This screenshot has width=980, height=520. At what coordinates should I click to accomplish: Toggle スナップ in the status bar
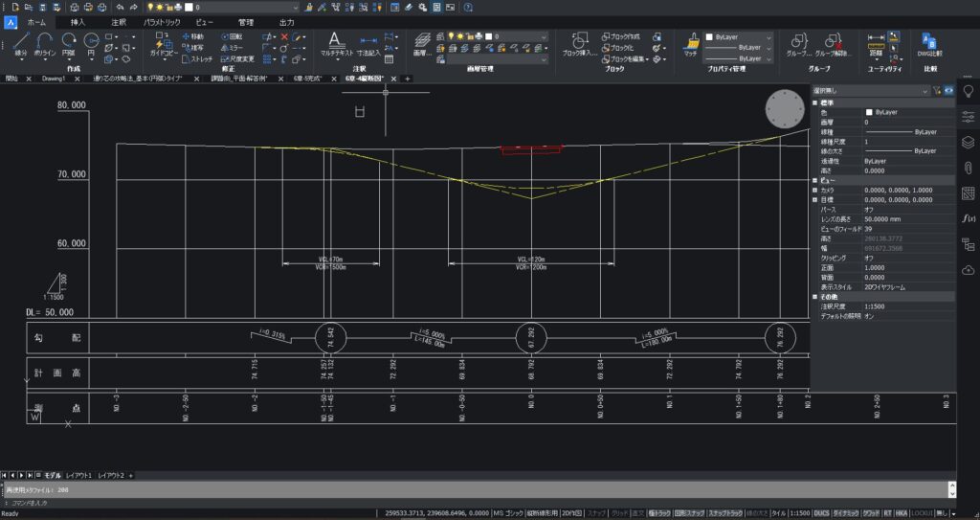[596, 513]
